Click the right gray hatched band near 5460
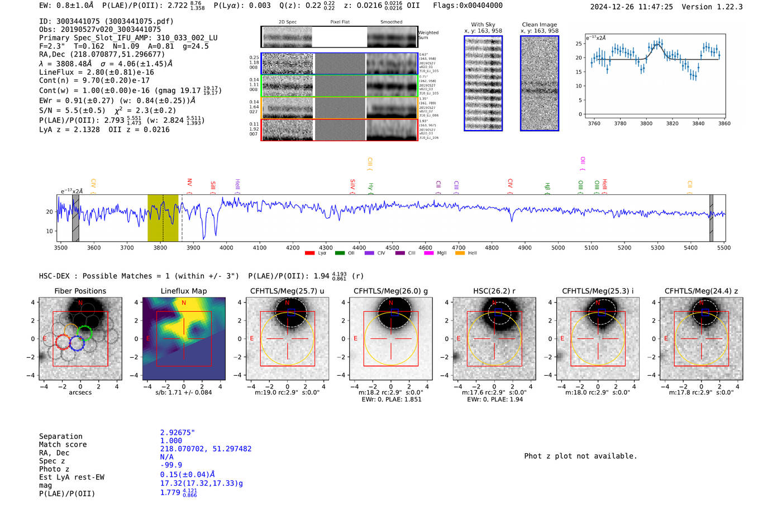The image size is (782, 532). (711, 218)
